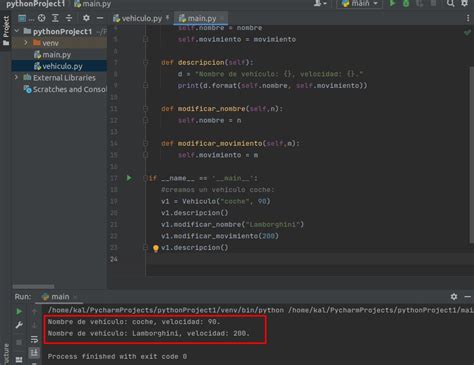
Task: Open run configuration wrench icon in Run panel
Action: pyautogui.click(x=19, y=325)
